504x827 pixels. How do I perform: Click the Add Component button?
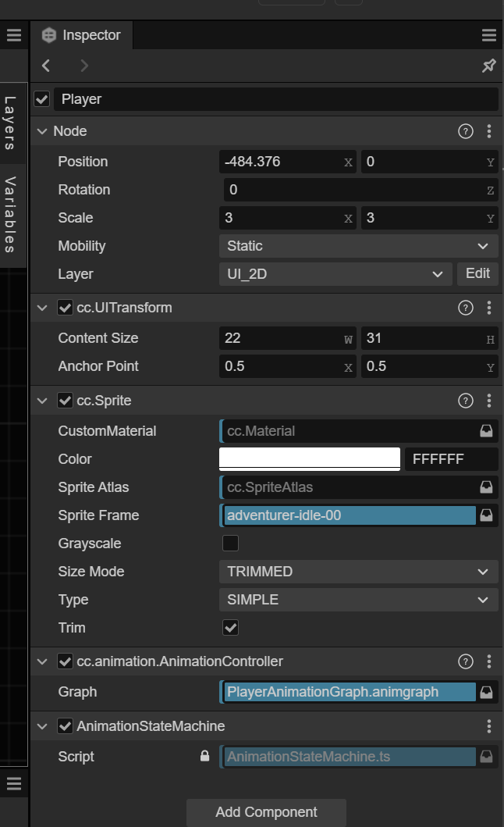click(266, 812)
